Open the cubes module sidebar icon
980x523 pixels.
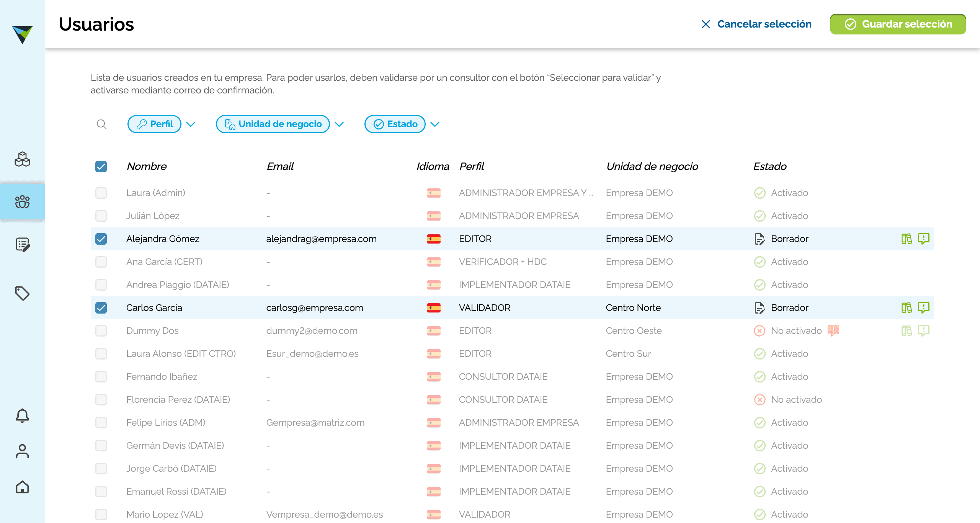[22, 159]
